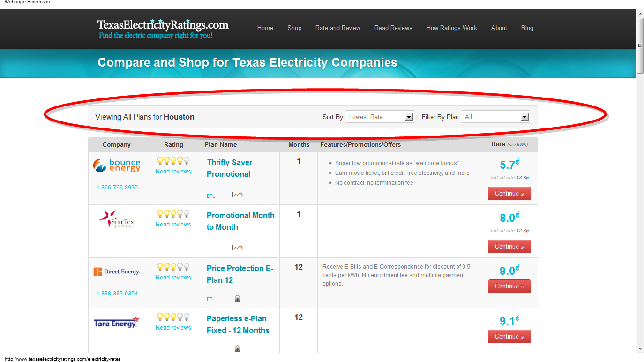
Task: Click Continue for the 9.1¢ Tara Energy plan
Action: click(x=509, y=336)
